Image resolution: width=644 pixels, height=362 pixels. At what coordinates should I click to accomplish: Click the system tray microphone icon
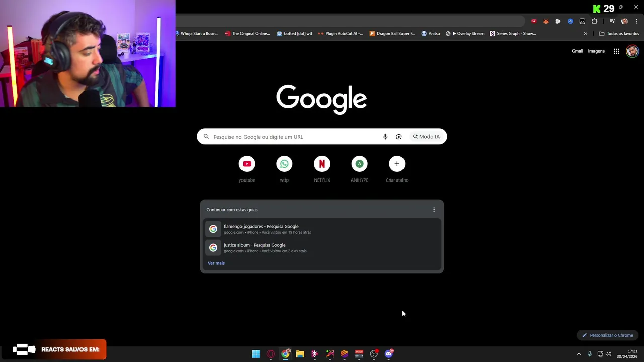click(590, 354)
